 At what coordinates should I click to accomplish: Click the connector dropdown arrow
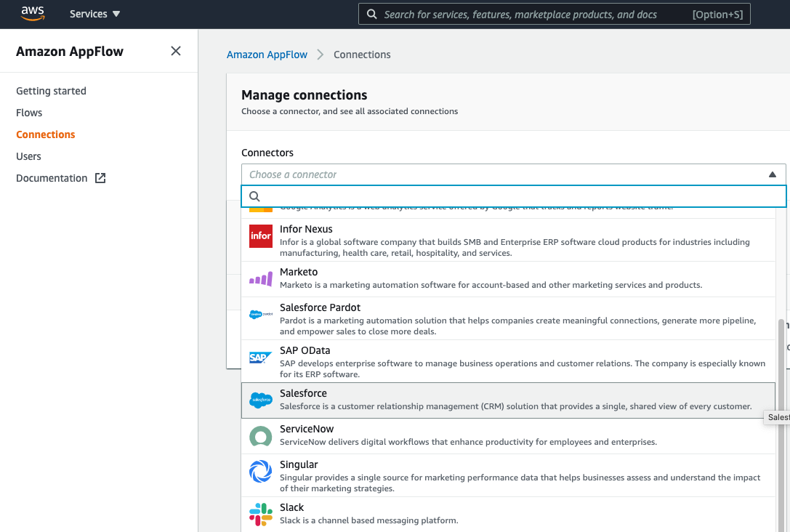pyautogui.click(x=772, y=174)
